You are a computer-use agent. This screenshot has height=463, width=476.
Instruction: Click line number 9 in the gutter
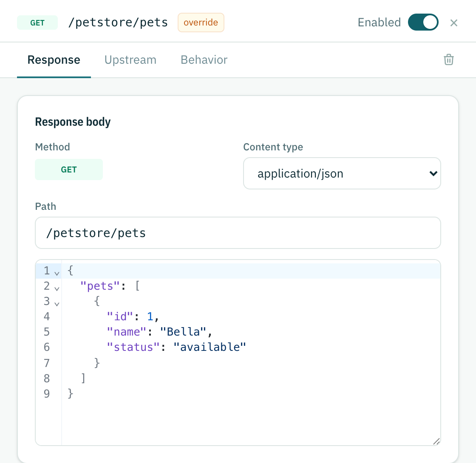[46, 393]
